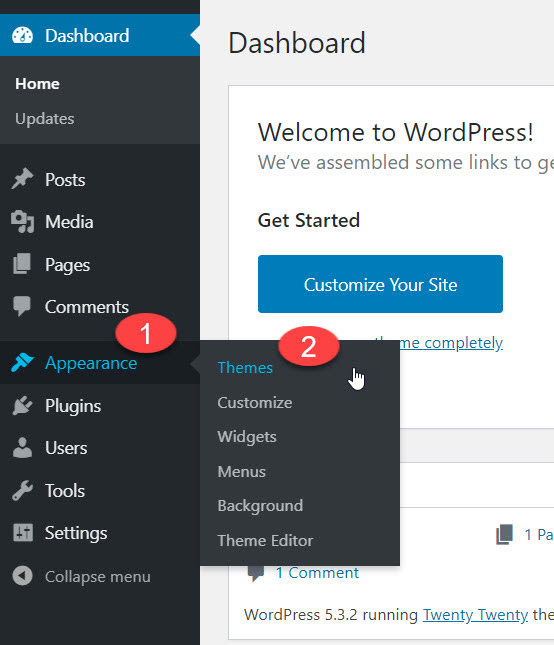
Task: Click the Pages stacked-sheets icon
Action: (22, 264)
